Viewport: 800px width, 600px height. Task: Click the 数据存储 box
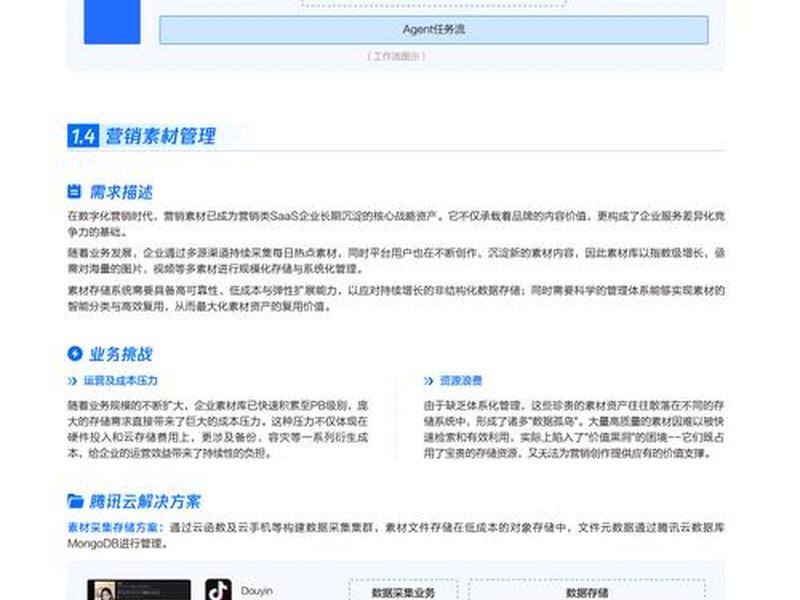click(x=587, y=590)
